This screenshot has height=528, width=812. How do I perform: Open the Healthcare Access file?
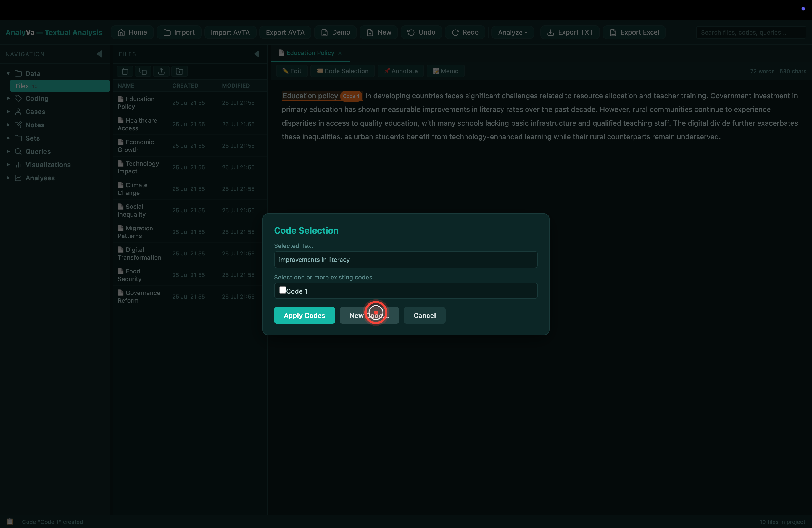click(x=190, y=124)
